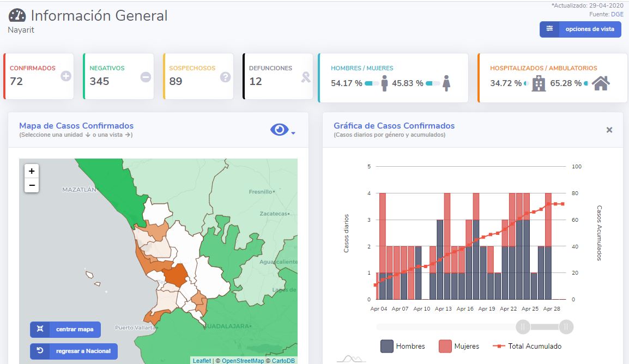Zoom in on the map
The height and width of the screenshot is (364, 629).
pos(32,171)
